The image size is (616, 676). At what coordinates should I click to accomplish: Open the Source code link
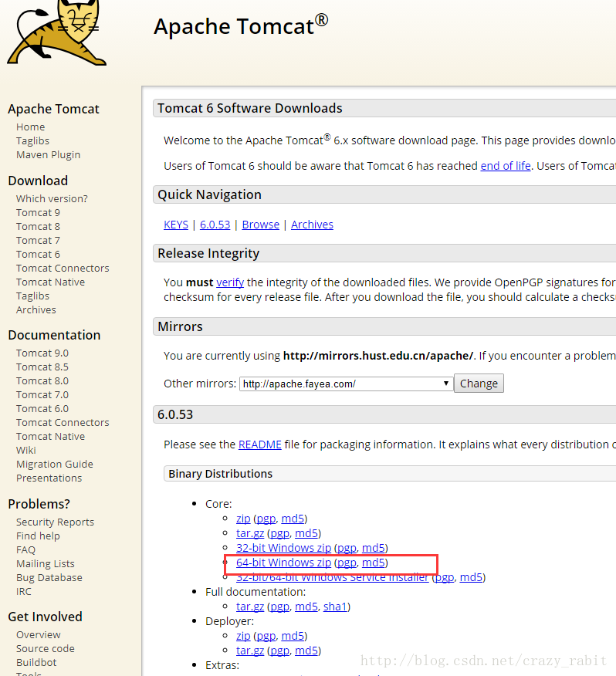(x=46, y=649)
